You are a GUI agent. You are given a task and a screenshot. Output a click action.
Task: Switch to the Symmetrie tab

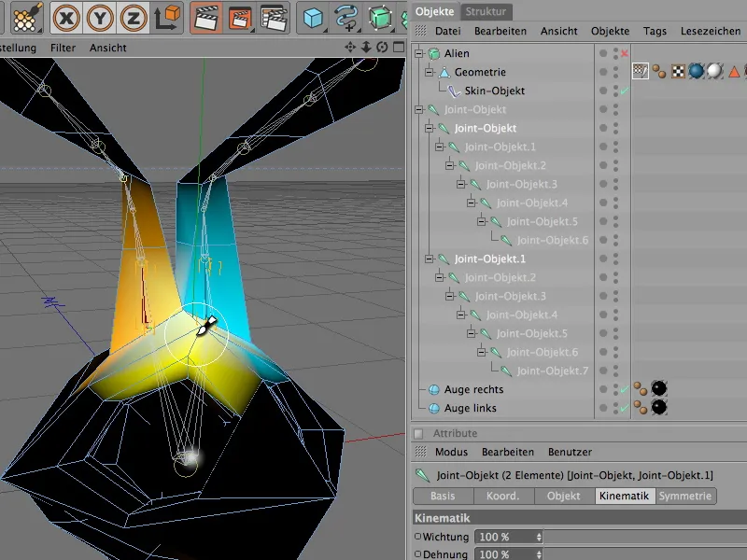click(685, 496)
